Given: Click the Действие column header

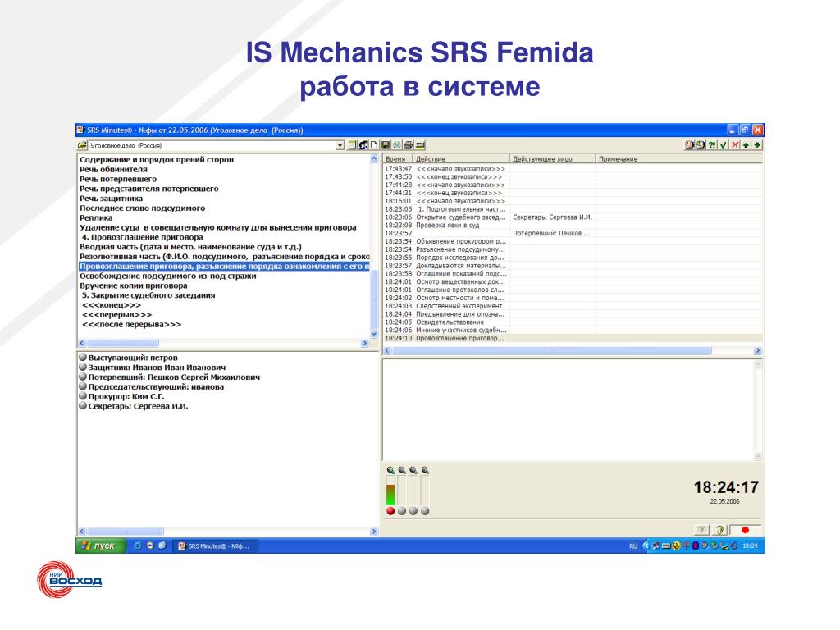Looking at the screenshot, I should [461, 158].
